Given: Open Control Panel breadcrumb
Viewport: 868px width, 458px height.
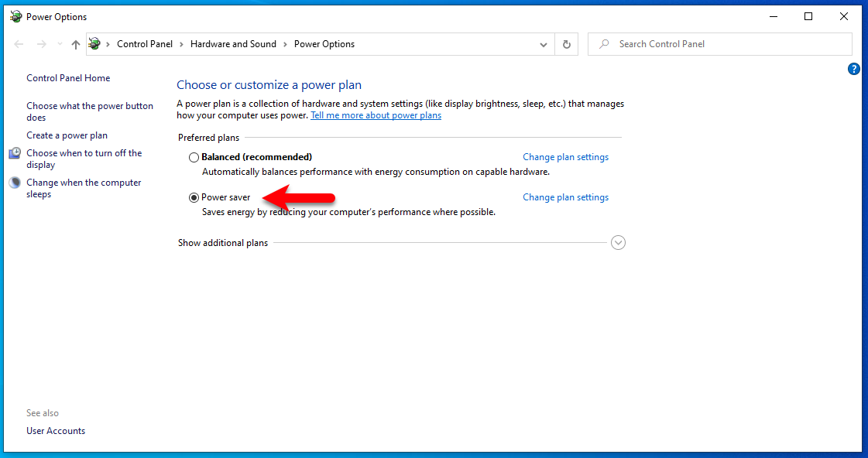Looking at the screenshot, I should (145, 43).
